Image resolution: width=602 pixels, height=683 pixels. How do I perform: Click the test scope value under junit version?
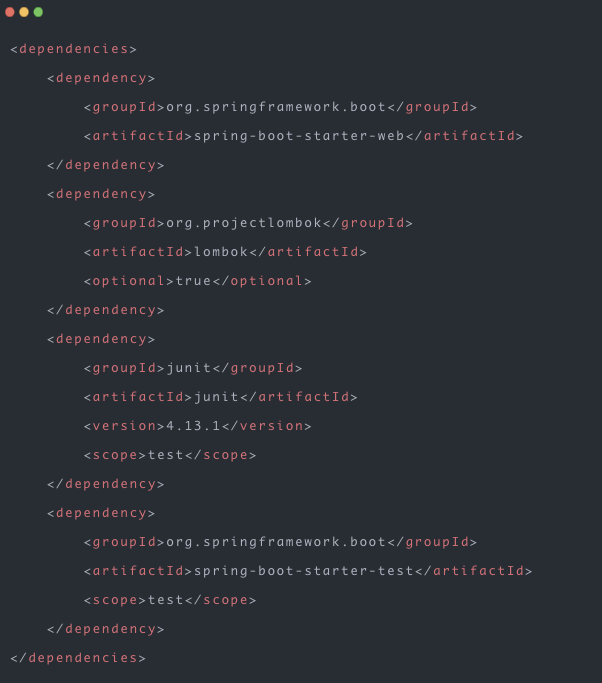166,455
